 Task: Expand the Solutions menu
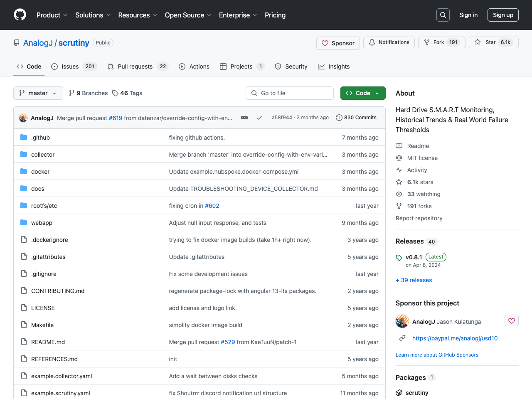point(93,15)
